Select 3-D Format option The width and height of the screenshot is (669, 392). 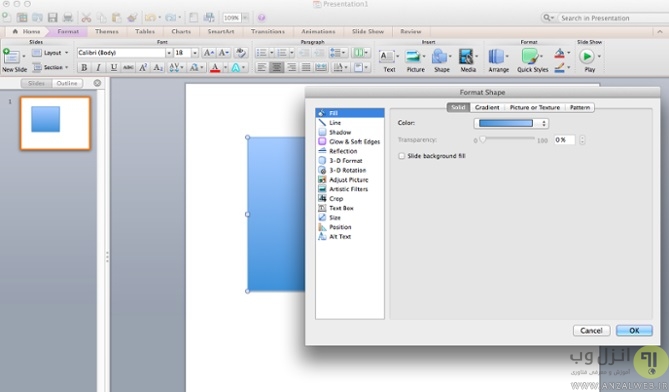tap(350, 161)
